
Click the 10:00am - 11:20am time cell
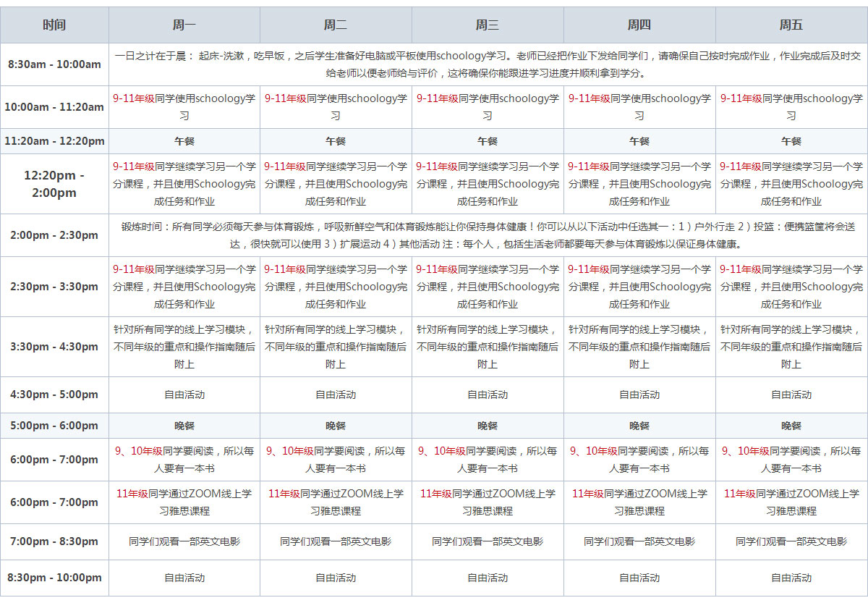pos(54,107)
